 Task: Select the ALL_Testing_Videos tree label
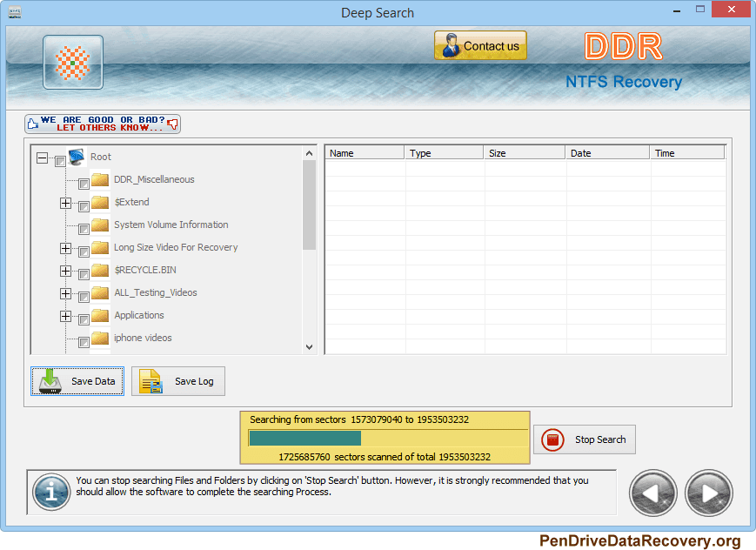click(x=155, y=293)
